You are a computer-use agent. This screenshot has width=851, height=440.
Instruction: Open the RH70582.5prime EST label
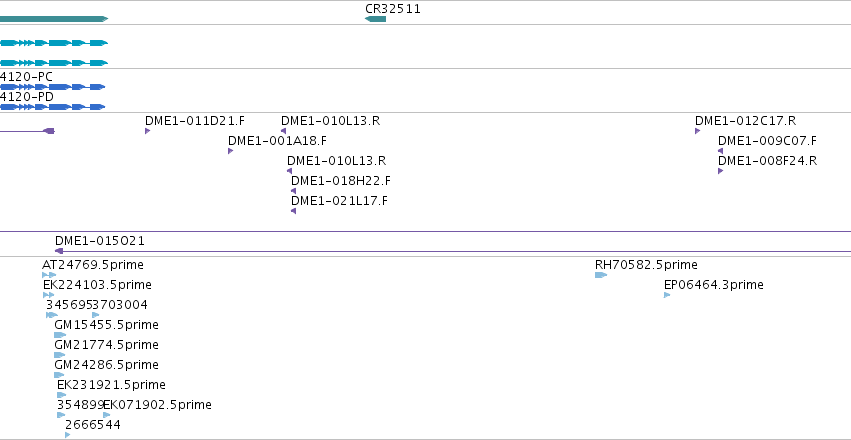coord(646,265)
